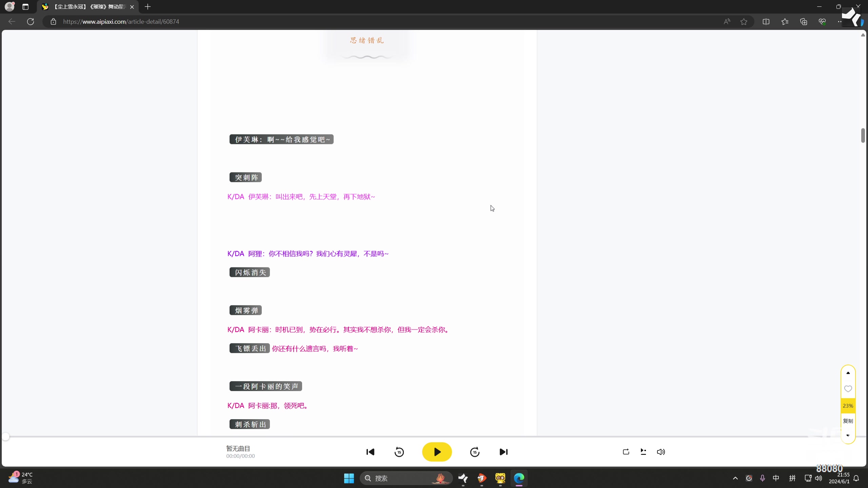Screen dimensions: 868x488
Task: Like the article with heart icon
Action: pos(848,389)
